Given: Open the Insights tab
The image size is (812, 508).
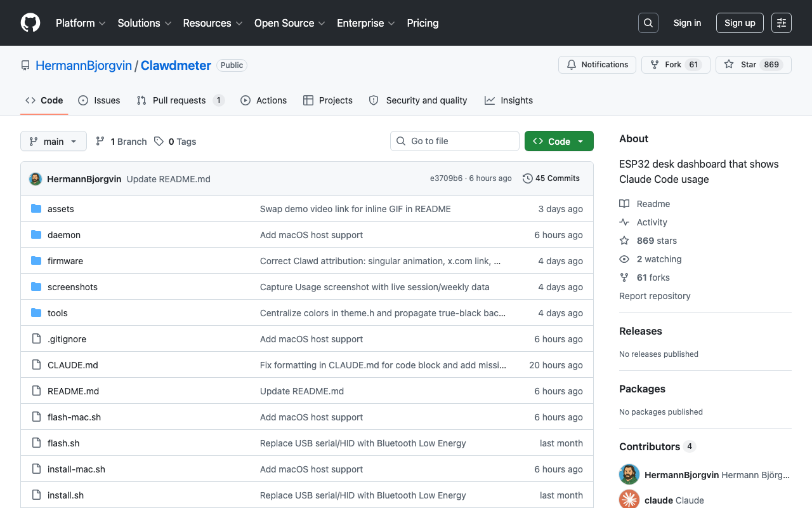Looking at the screenshot, I should [x=509, y=100].
